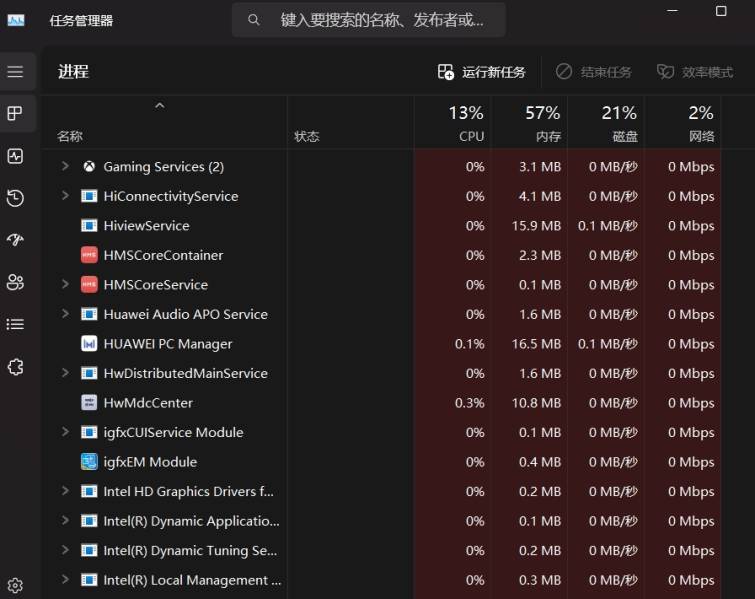Click the HUAWEI PC Manager icon
The height and width of the screenshot is (599, 755).
(89, 344)
